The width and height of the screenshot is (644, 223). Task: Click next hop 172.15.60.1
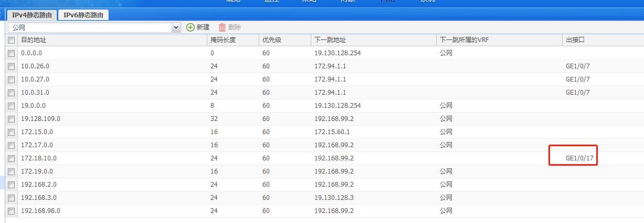[x=332, y=132]
